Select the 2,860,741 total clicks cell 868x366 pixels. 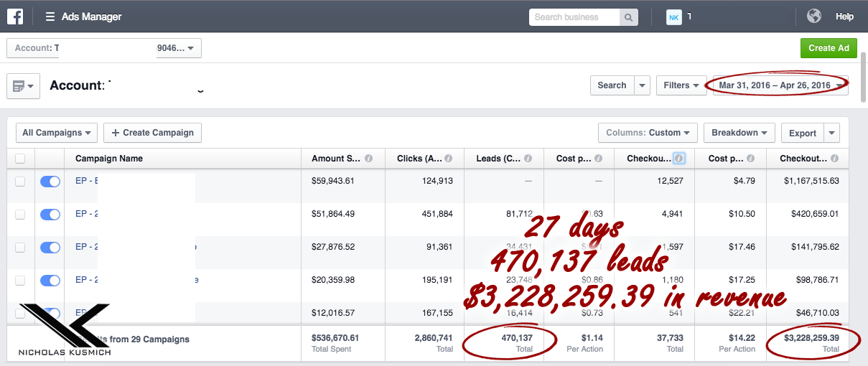pyautogui.click(x=432, y=338)
